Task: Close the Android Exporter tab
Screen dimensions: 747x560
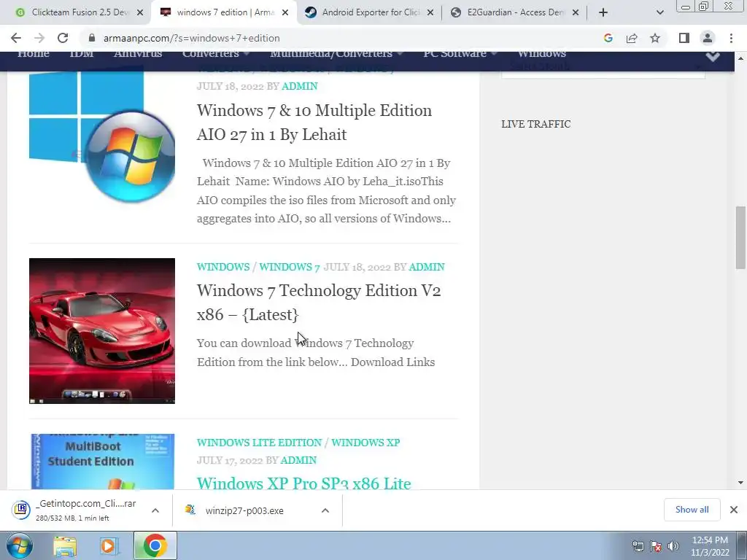Action: pos(430,13)
